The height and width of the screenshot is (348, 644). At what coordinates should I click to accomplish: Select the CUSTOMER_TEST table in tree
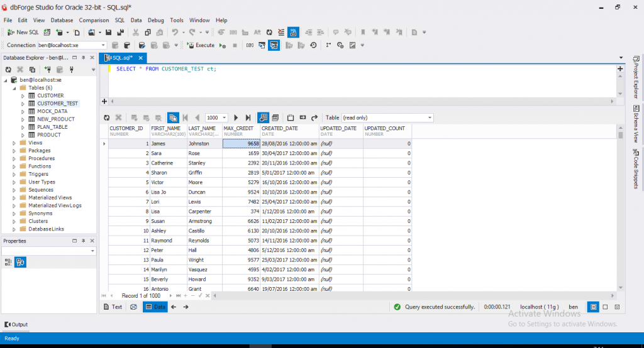click(57, 104)
